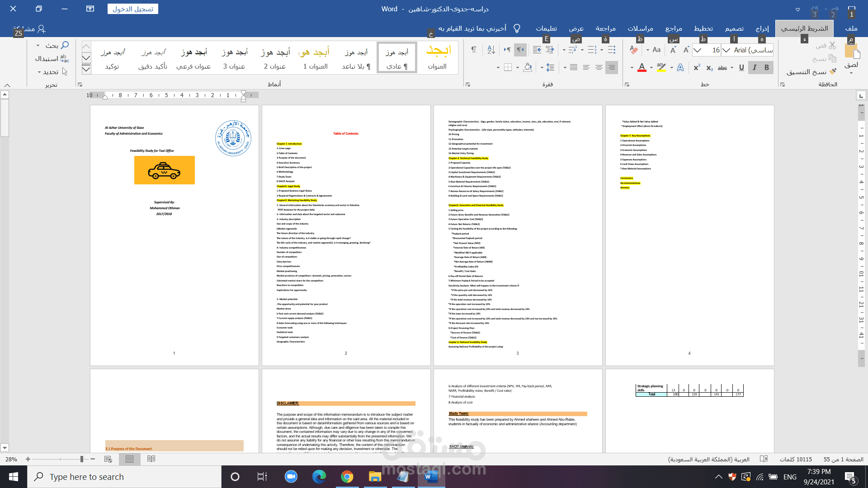Expand the styles gallery more arrow
This screenshot has height=488, width=868.
tap(86, 69)
